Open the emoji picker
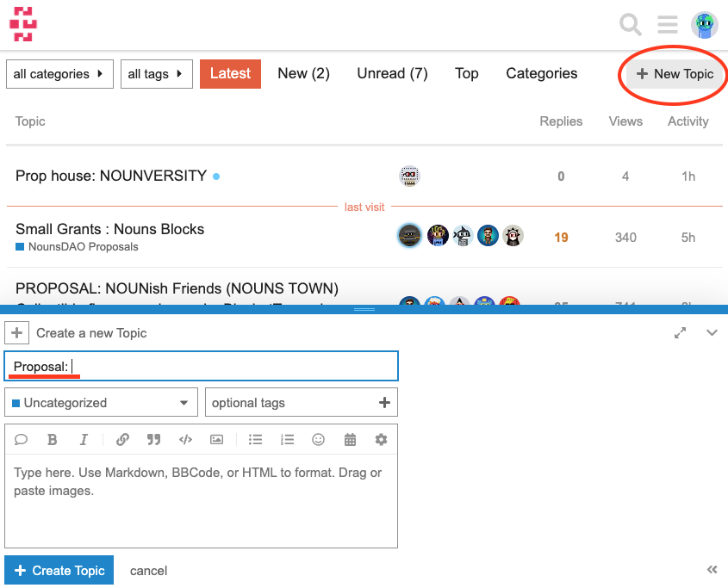Image resolution: width=728 pixels, height=588 pixels. coord(318,439)
